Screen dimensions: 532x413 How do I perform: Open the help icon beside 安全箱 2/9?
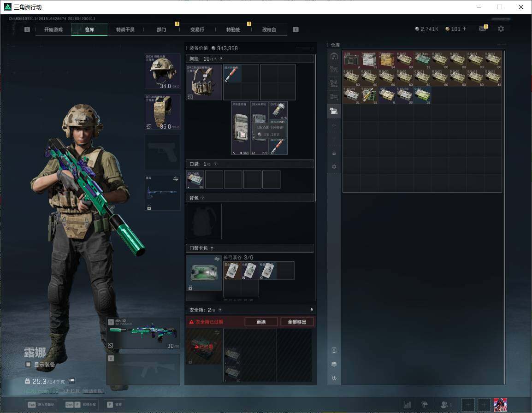(220, 310)
